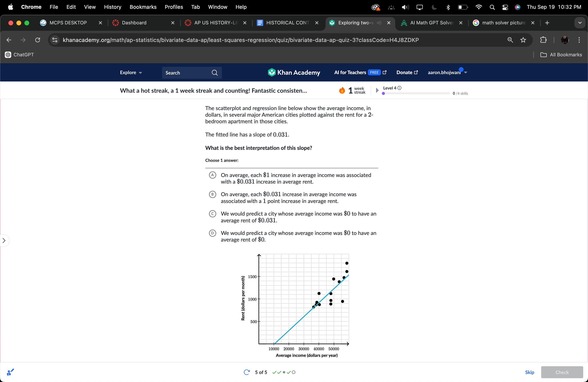Mute audio icon on Exploring tab
This screenshot has height=382, width=588.
[x=379, y=23]
